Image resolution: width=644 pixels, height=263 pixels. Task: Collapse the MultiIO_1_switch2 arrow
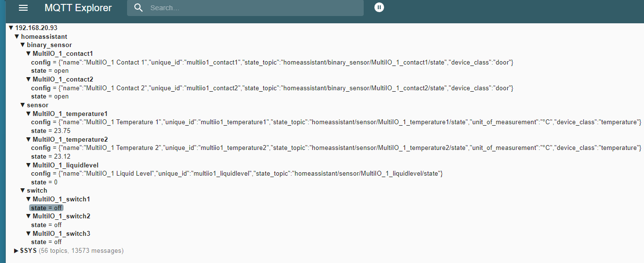pos(28,216)
